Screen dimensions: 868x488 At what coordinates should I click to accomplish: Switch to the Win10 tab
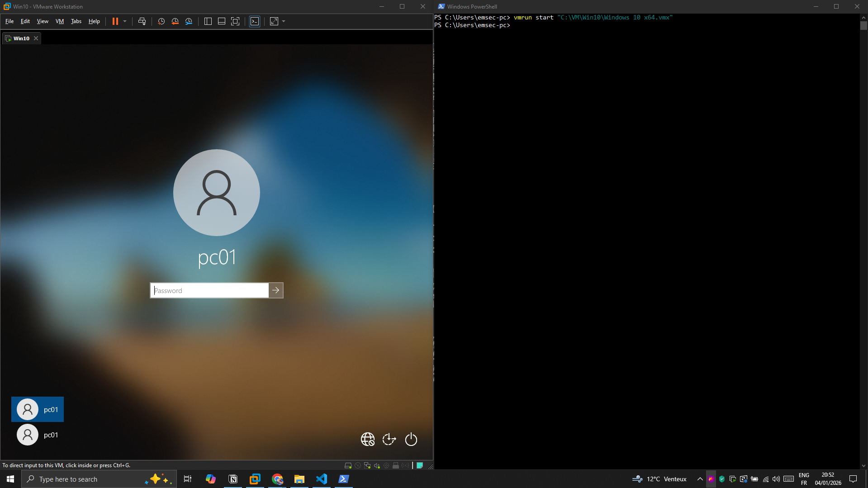(x=21, y=38)
